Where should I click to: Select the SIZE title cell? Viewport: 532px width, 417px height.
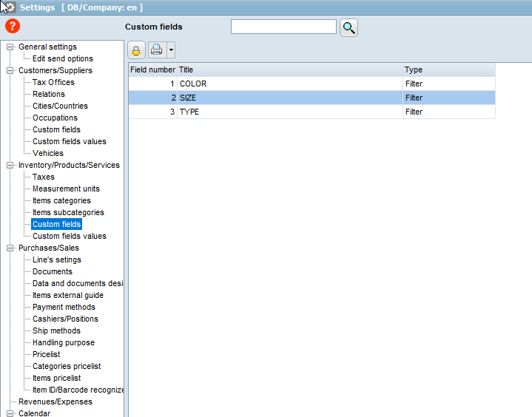click(290, 98)
